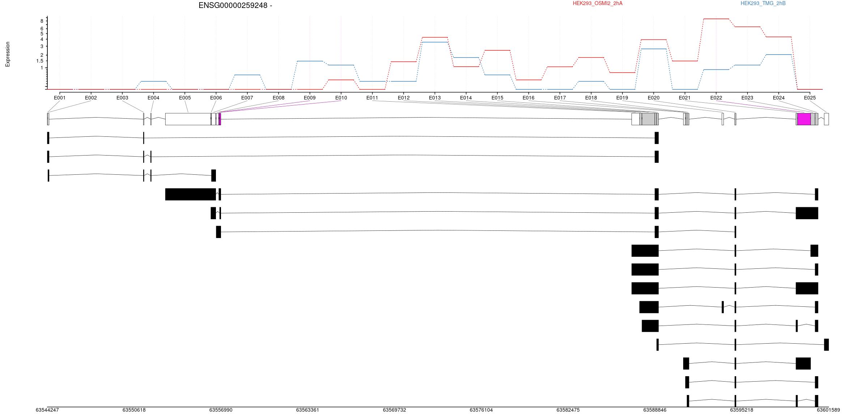Click the blue E013 expression plateau segment
868x416 pixels.
(435, 42)
